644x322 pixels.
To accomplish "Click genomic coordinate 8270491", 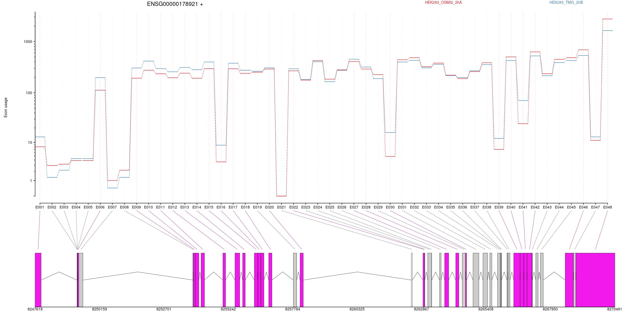I will [x=614, y=309].
